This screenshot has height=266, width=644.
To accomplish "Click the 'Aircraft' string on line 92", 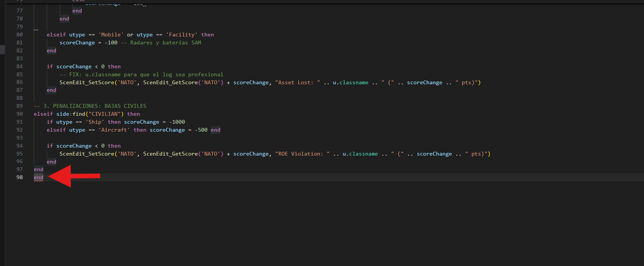I will click(x=114, y=130).
